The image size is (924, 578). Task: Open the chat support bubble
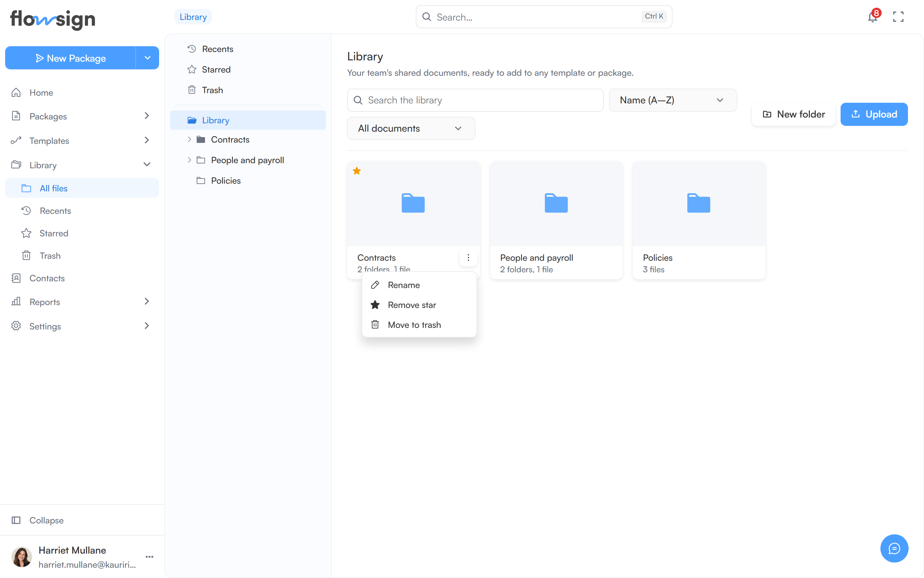pos(894,548)
